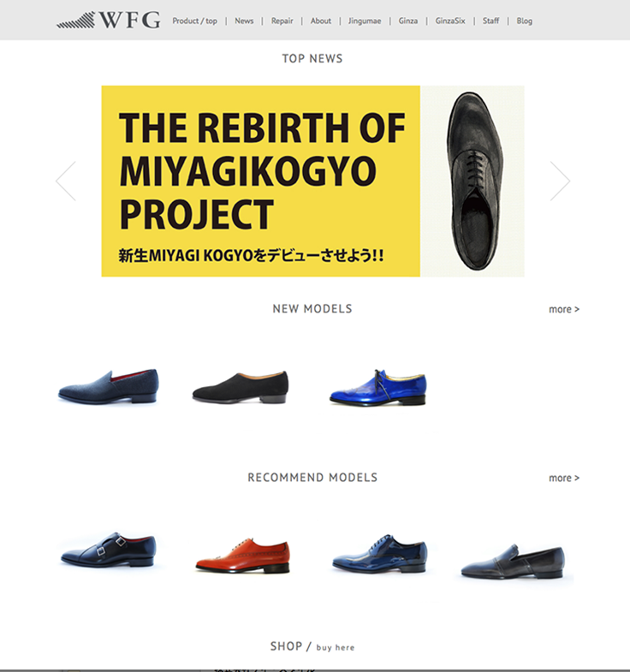630x672 pixels.
Task: Select the red-orange oxford shoe
Action: [243, 556]
